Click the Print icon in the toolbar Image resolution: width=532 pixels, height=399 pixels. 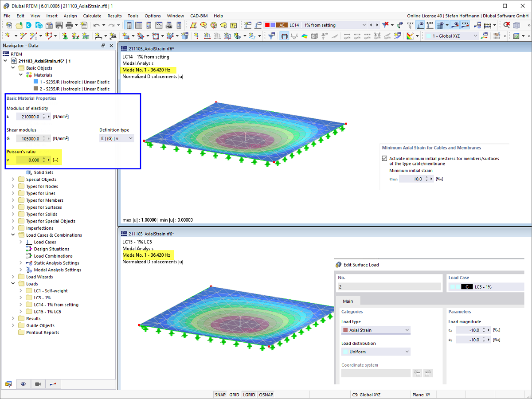(x=69, y=25)
